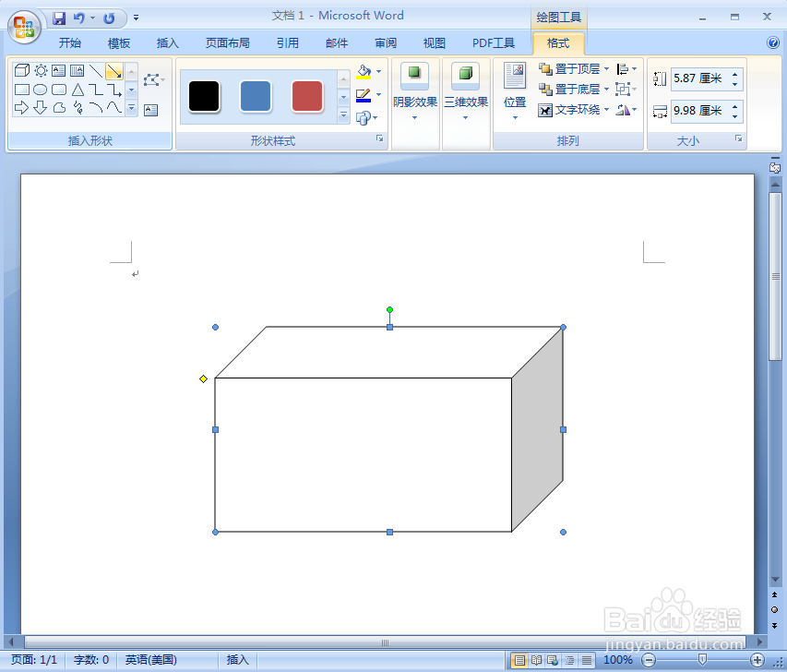The height and width of the screenshot is (672, 787).
Task: Apply the blue shape style swatch
Action: pyautogui.click(x=256, y=96)
